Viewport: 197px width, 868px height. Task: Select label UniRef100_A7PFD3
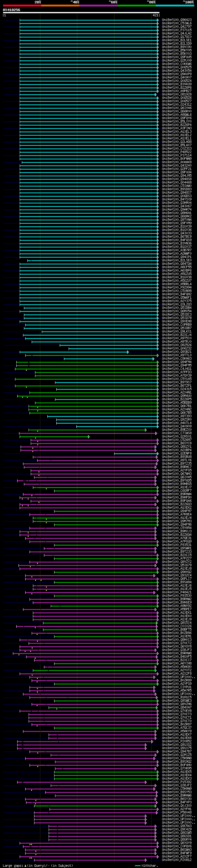(177, 372)
